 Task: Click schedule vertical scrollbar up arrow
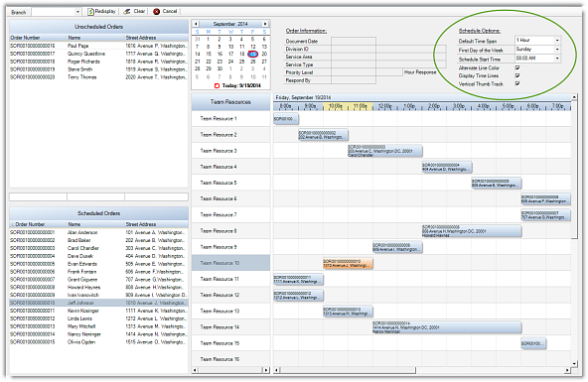click(574, 97)
